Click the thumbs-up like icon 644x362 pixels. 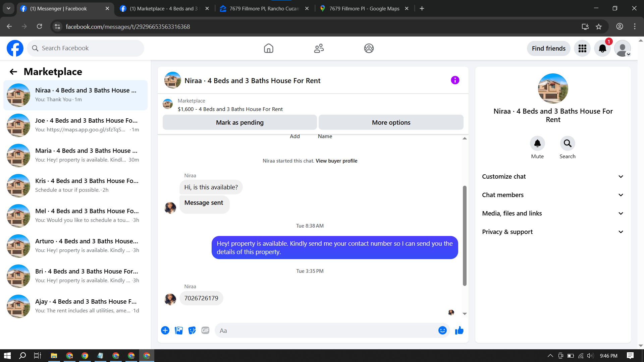point(459,330)
